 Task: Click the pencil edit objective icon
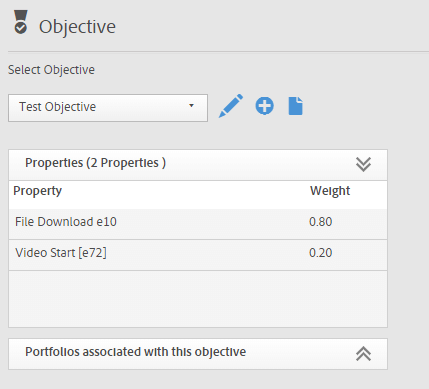[x=231, y=106]
